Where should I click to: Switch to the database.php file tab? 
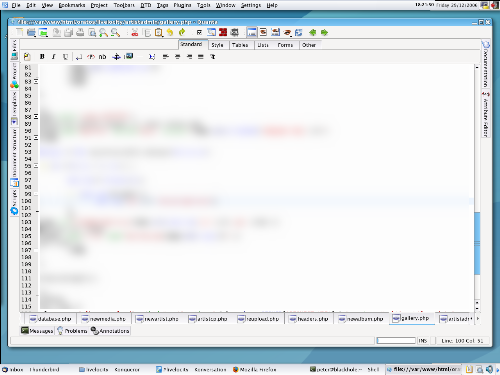50,319
